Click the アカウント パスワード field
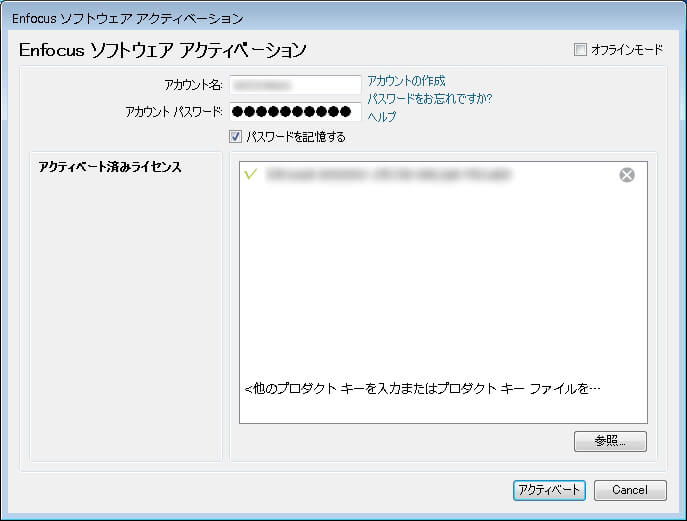This screenshot has width=687, height=521. click(295, 112)
